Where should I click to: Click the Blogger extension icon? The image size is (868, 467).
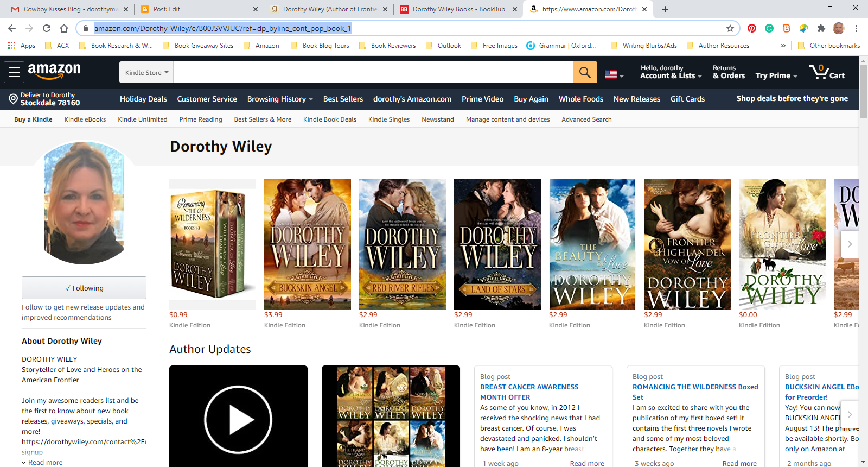point(787,28)
